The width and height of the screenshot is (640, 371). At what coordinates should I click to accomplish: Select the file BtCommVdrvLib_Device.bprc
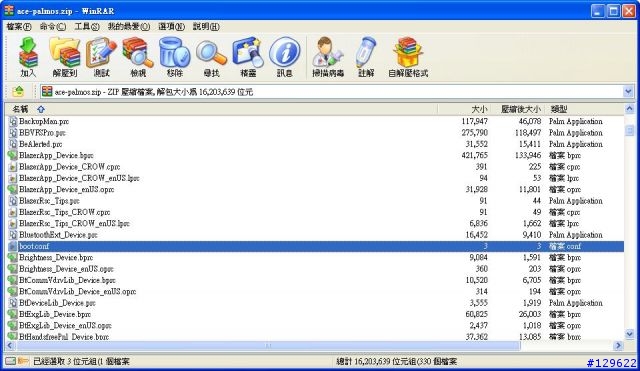67,280
